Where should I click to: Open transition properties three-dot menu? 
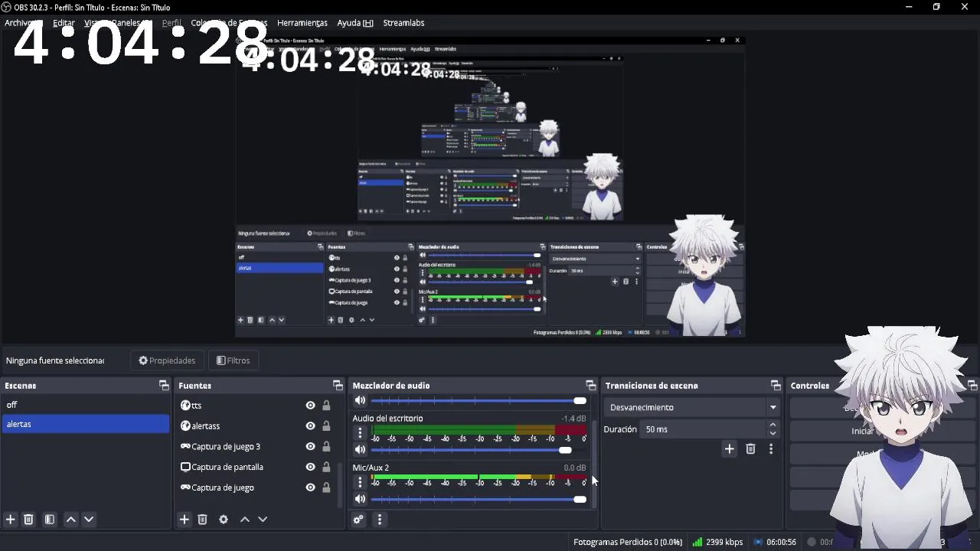click(x=771, y=449)
